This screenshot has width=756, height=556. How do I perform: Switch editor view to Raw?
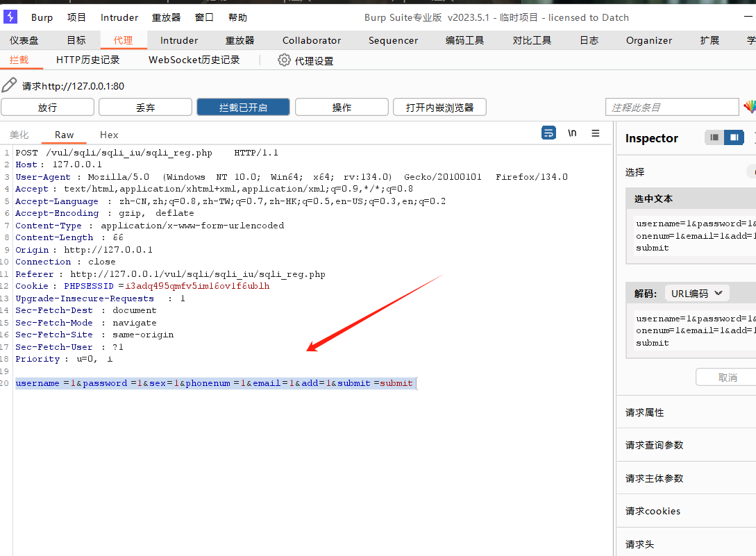coord(64,135)
